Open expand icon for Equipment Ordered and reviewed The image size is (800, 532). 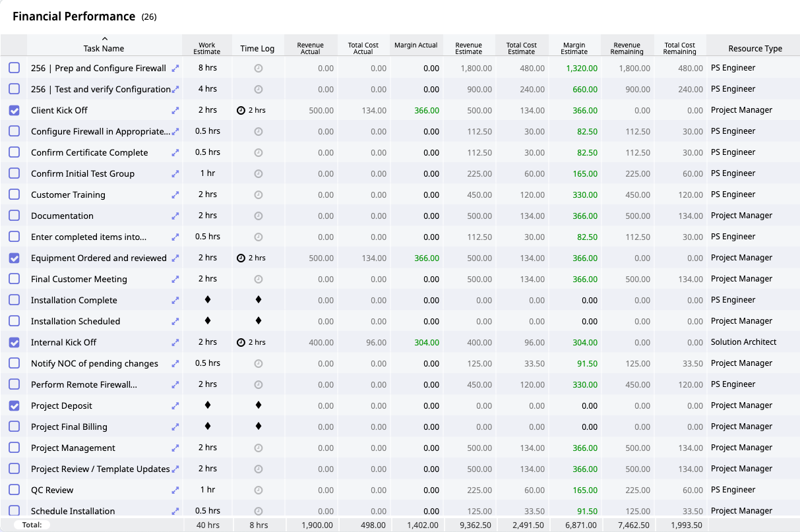tap(175, 258)
